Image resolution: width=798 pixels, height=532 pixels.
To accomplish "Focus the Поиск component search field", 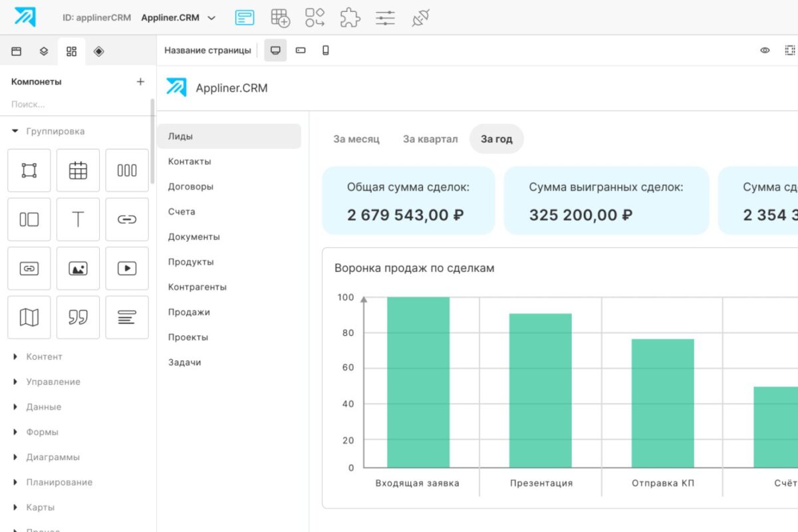I will pyautogui.click(x=76, y=104).
